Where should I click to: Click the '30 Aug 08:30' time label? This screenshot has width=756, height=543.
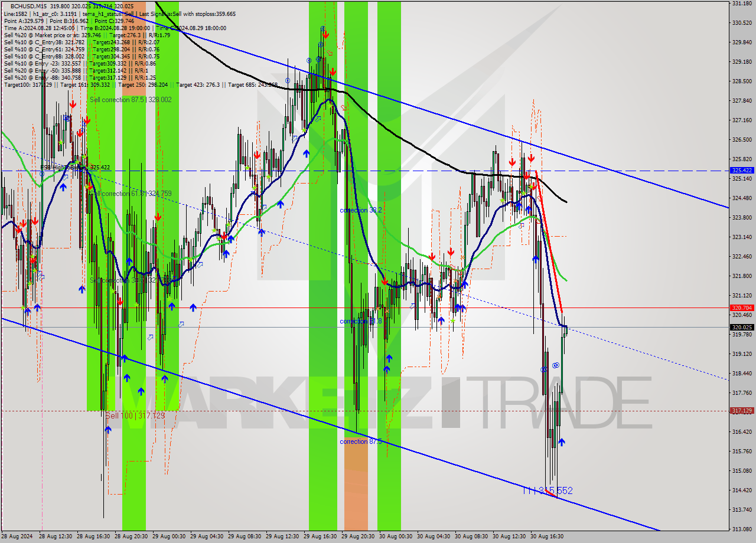(471, 537)
